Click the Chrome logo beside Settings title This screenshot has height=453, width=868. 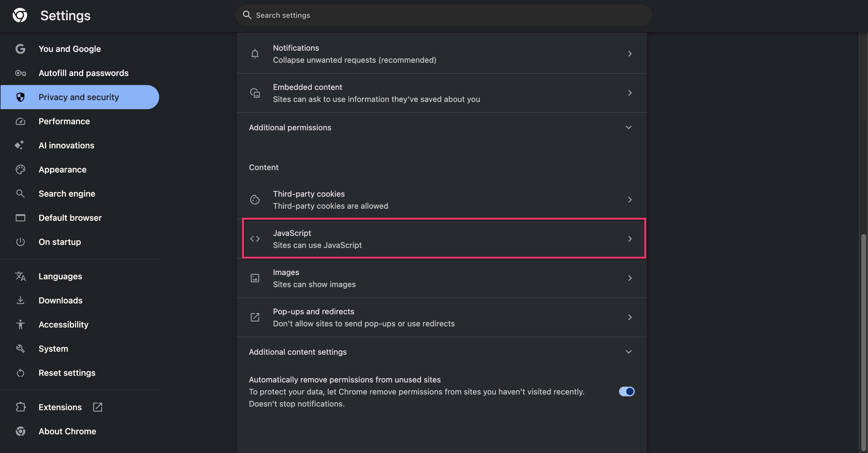20,15
